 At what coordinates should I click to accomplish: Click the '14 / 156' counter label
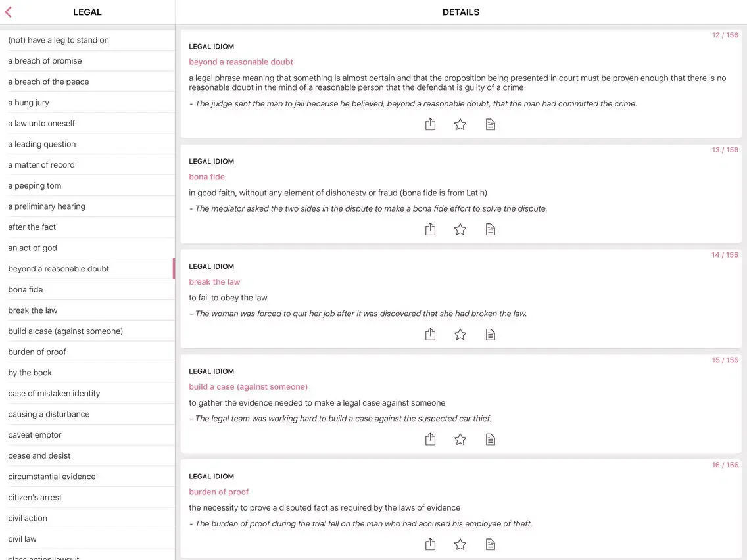coord(725,255)
